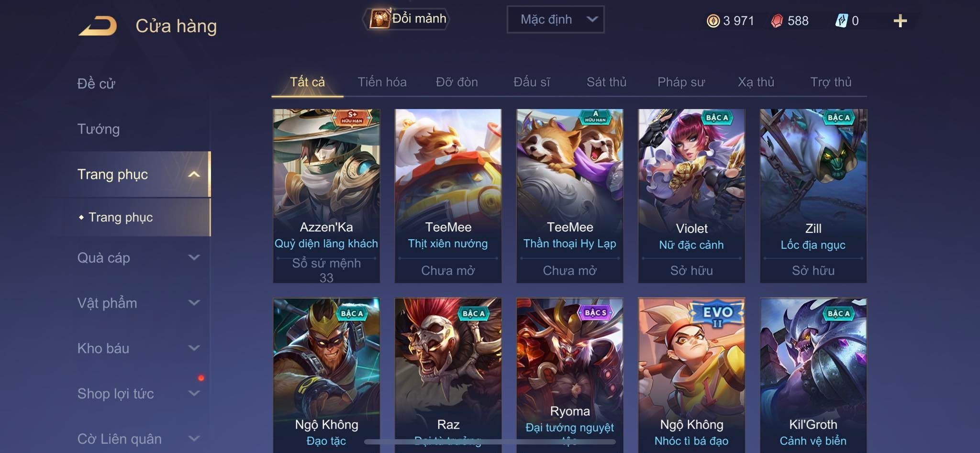Expand the Shop lợi tức section
980x453 pixels.
pos(138,394)
